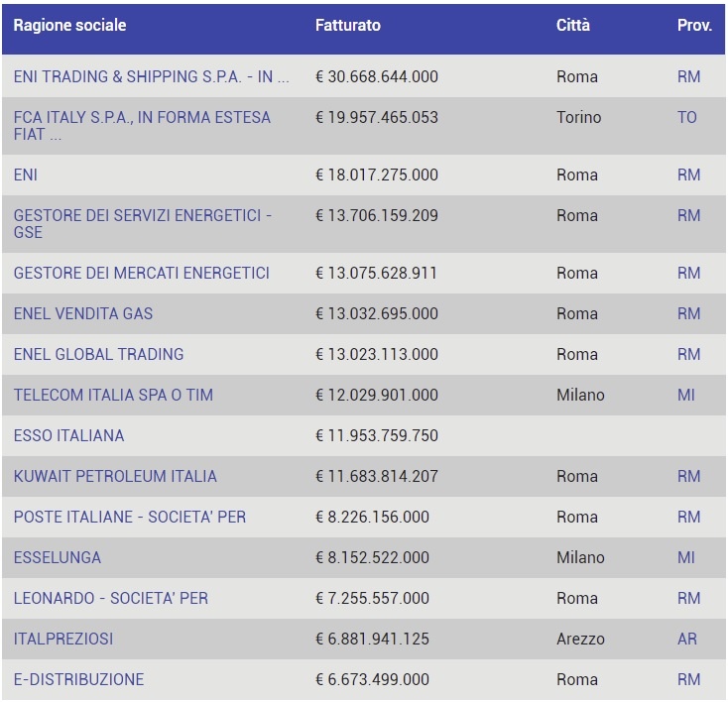This screenshot has height=702, width=728.
Task: Open POSTE ITALIANE - SOCIETA' PER link
Action: click(x=130, y=518)
